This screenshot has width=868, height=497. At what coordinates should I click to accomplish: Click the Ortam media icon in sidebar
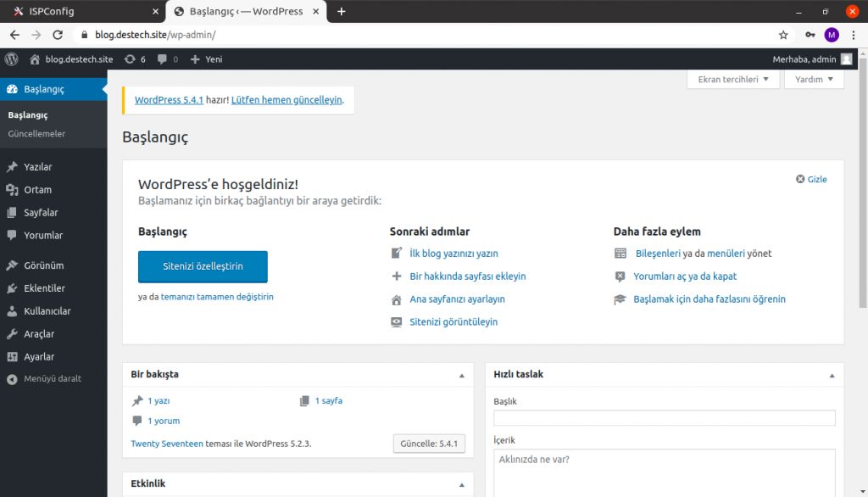point(12,189)
